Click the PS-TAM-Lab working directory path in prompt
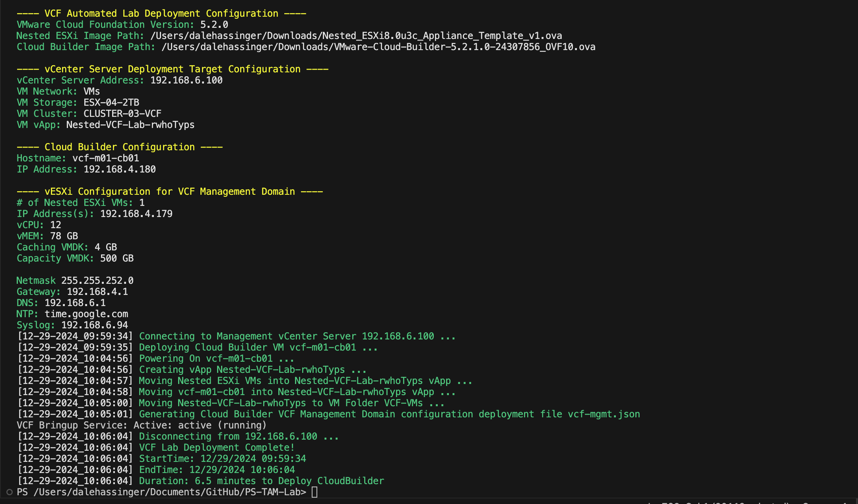The image size is (858, 504). 170,492
